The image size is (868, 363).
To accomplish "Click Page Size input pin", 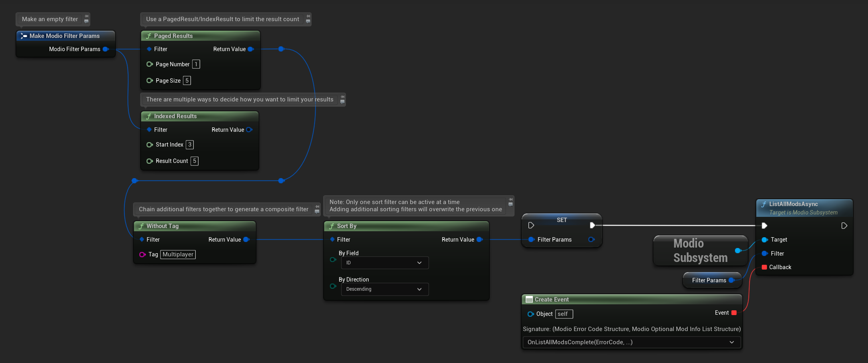I will click(x=150, y=81).
